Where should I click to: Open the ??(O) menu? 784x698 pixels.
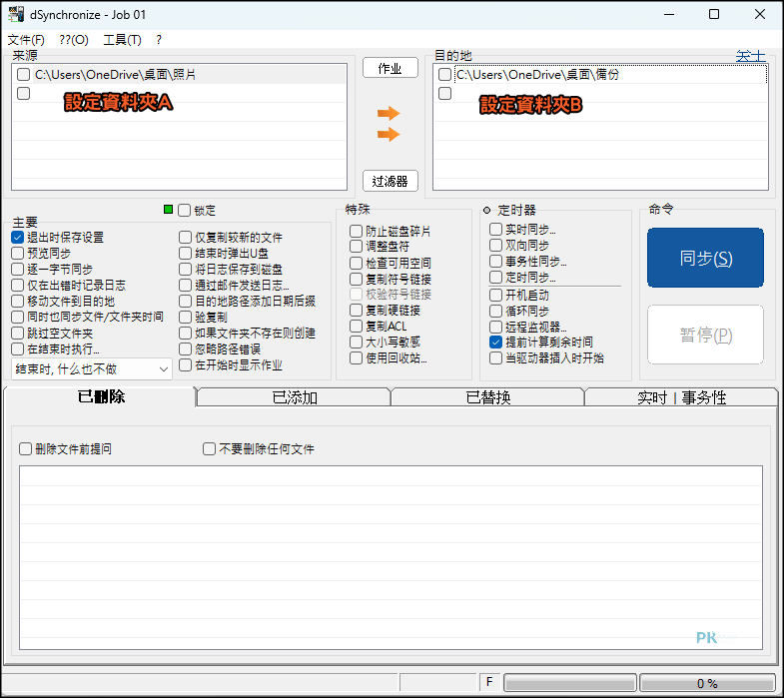tap(74, 40)
